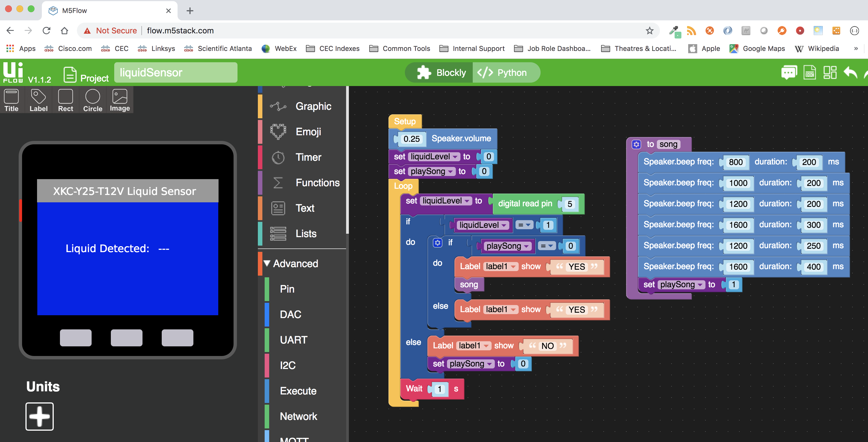
Task: Select the Label widget tool
Action: tap(38, 100)
